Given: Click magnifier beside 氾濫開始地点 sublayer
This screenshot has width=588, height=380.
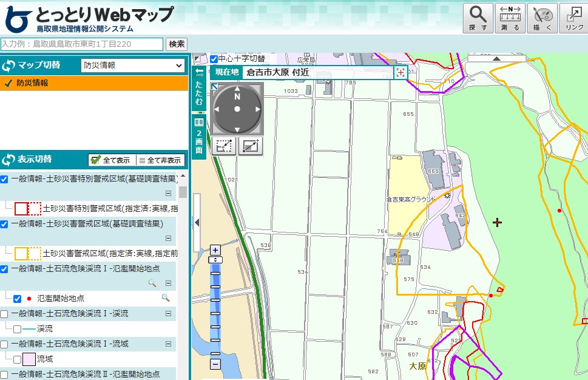Looking at the screenshot, I should [x=166, y=298].
